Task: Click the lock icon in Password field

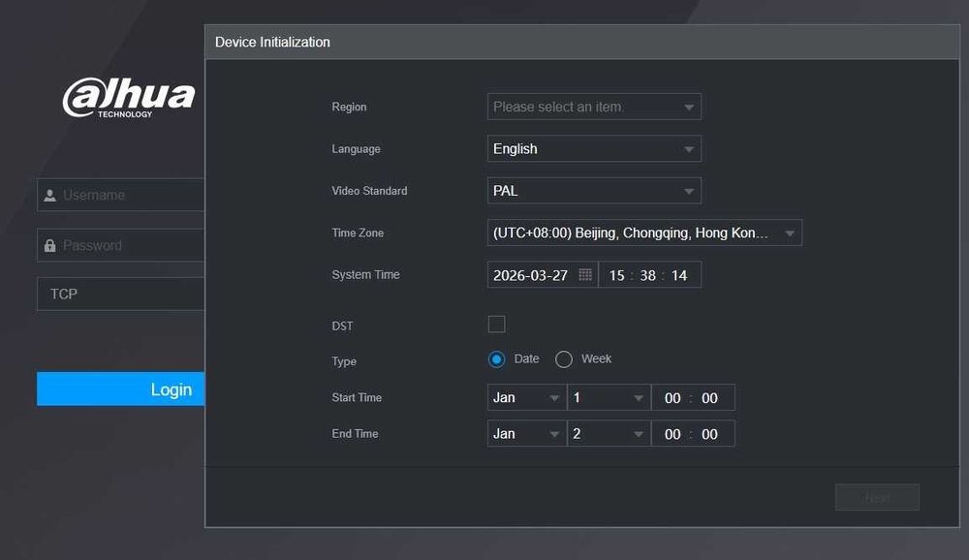Action: point(50,245)
